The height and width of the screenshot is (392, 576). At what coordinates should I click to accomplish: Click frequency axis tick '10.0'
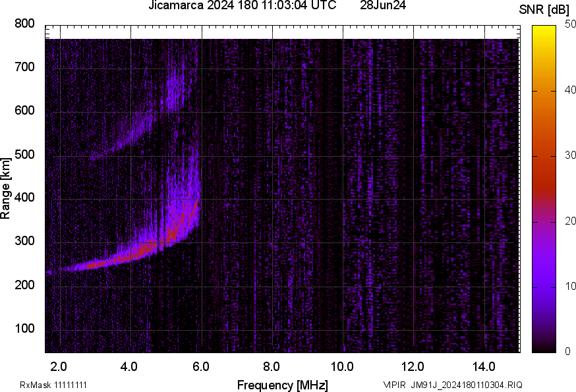342,366
